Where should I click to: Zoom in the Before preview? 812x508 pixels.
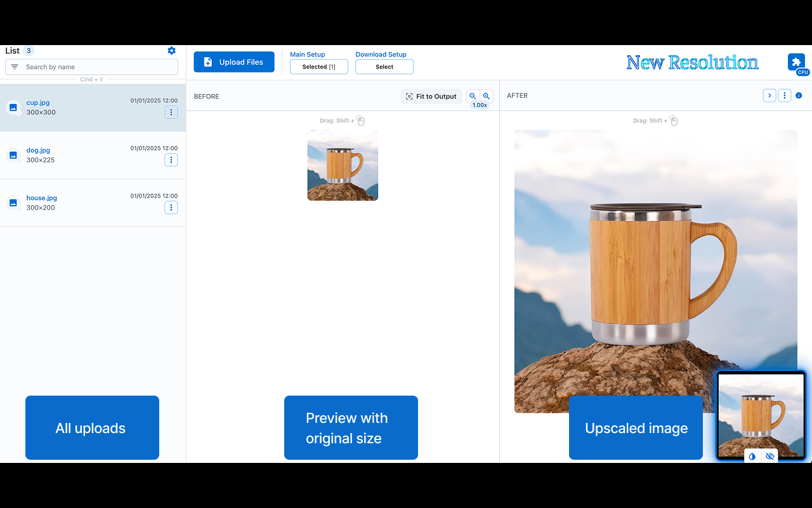[x=487, y=96]
